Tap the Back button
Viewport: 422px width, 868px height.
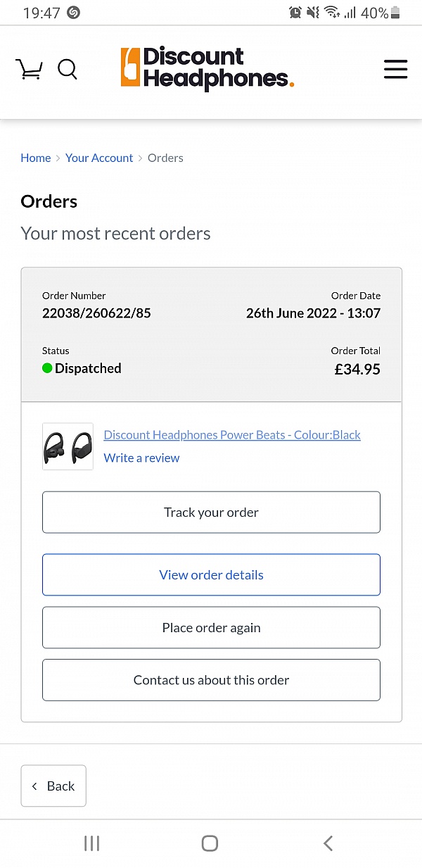(x=53, y=786)
